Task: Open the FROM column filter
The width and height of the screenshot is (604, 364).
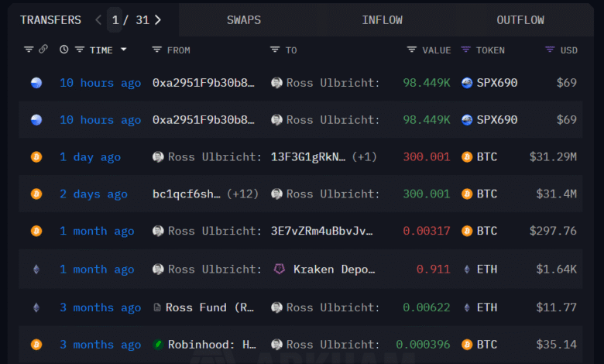Action: tap(156, 50)
